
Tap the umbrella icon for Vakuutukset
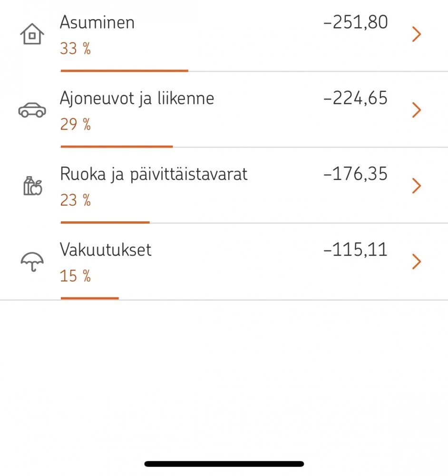point(32,261)
